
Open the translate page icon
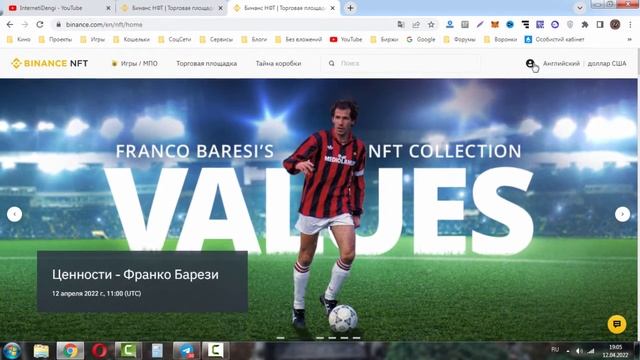pyautogui.click(x=401, y=24)
